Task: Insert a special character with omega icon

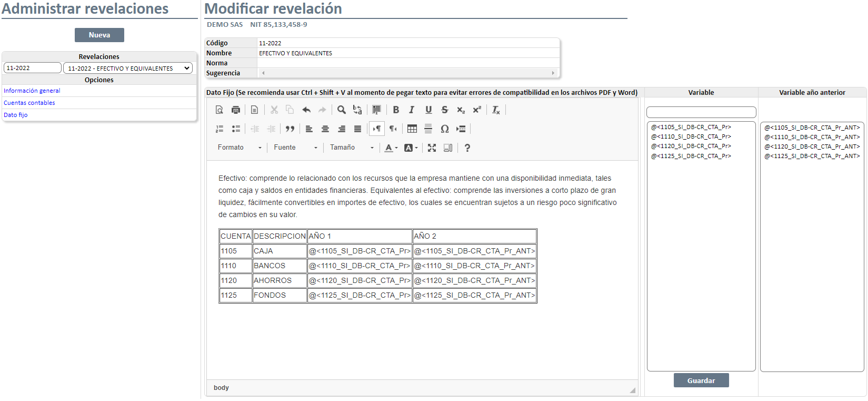Action: pyautogui.click(x=445, y=129)
